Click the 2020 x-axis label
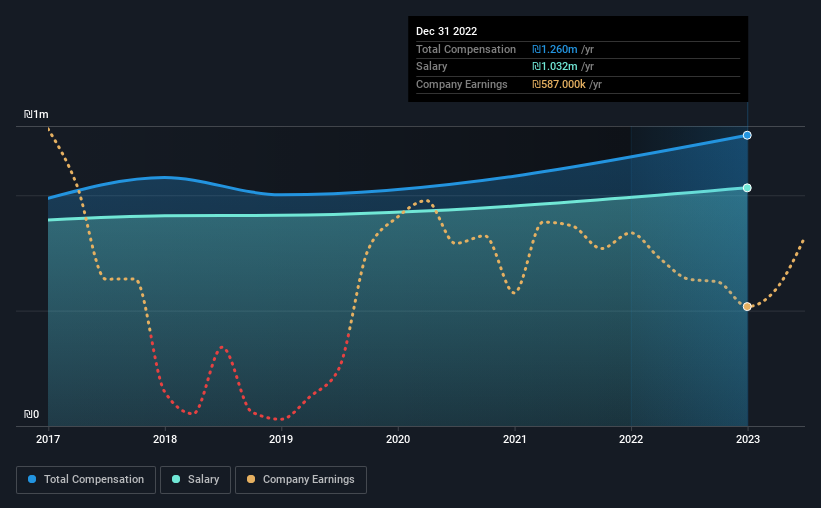Image resolution: width=821 pixels, height=508 pixels. [398, 439]
